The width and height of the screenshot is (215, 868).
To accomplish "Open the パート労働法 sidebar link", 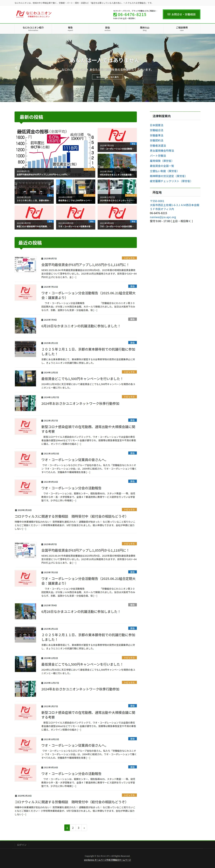I will [158, 156].
